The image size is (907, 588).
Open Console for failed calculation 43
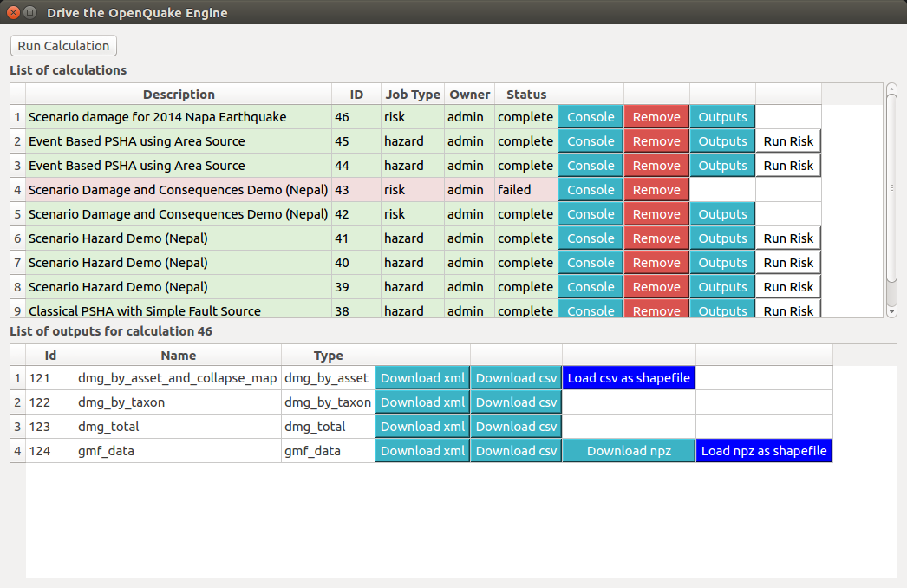[x=591, y=190]
